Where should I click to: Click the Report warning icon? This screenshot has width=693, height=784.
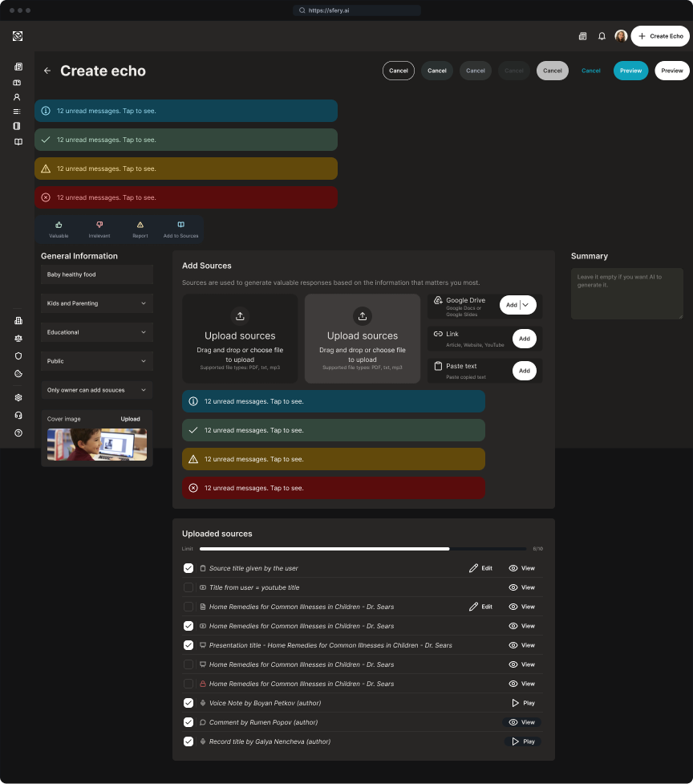pyautogui.click(x=140, y=225)
